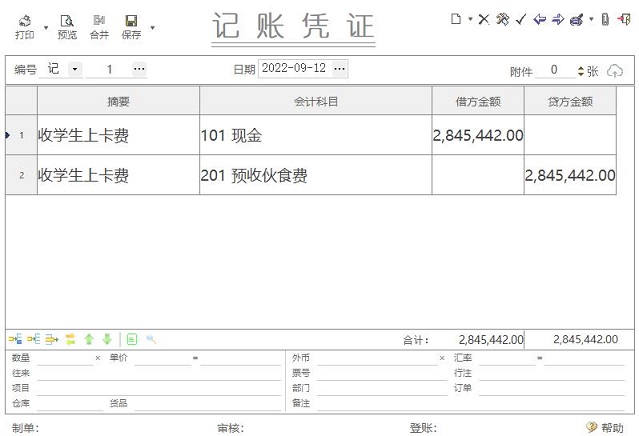
Task: Click the 订单 input field
Action: [x=551, y=389]
